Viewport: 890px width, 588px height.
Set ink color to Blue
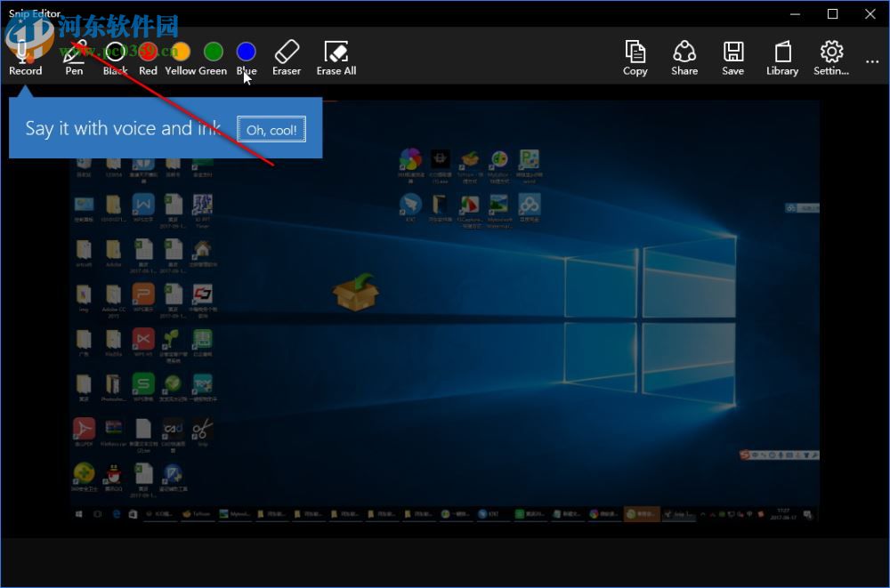pos(247,57)
